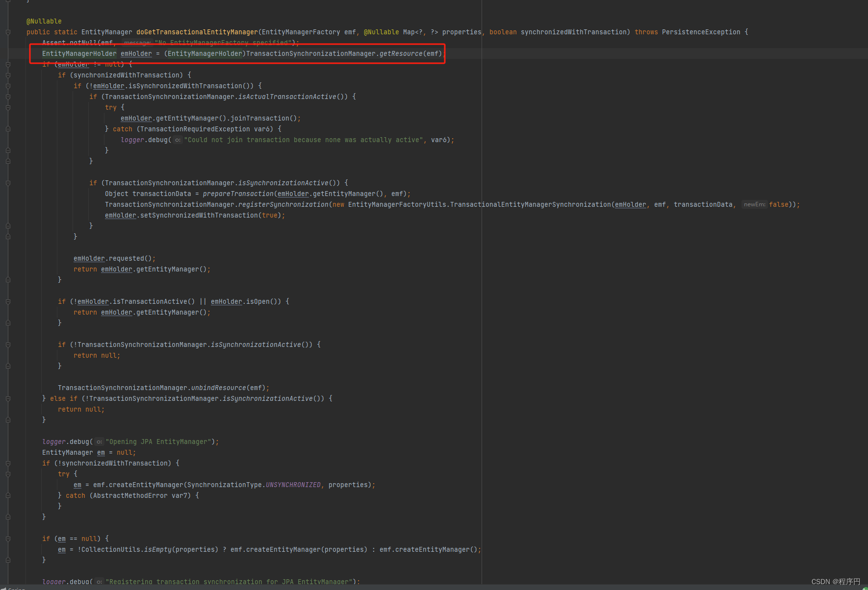Click the green notification icon at bottom right
The image size is (868, 590).
tap(865, 589)
